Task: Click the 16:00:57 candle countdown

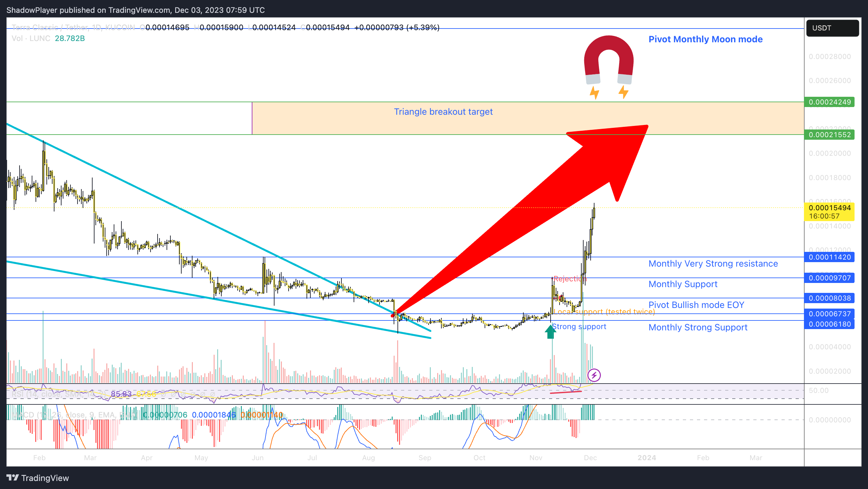Action: point(824,216)
